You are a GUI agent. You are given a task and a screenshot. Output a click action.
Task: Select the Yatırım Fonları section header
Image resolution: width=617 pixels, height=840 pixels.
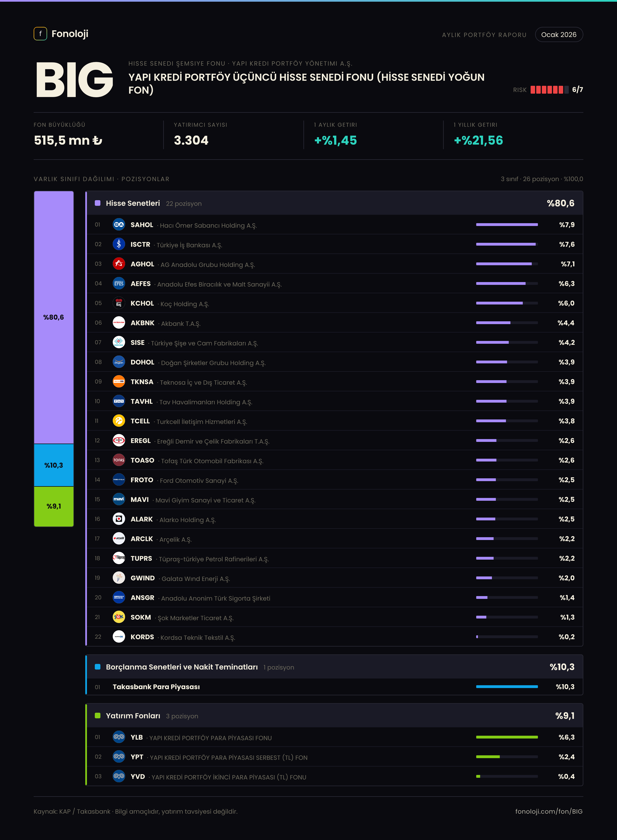pyautogui.click(x=335, y=716)
